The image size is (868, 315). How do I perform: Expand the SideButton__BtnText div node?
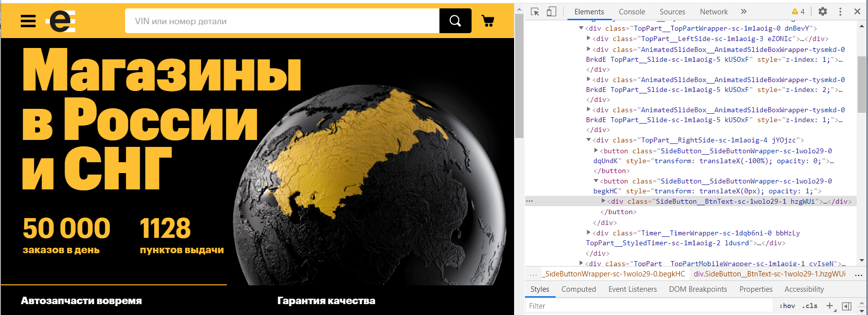point(604,201)
